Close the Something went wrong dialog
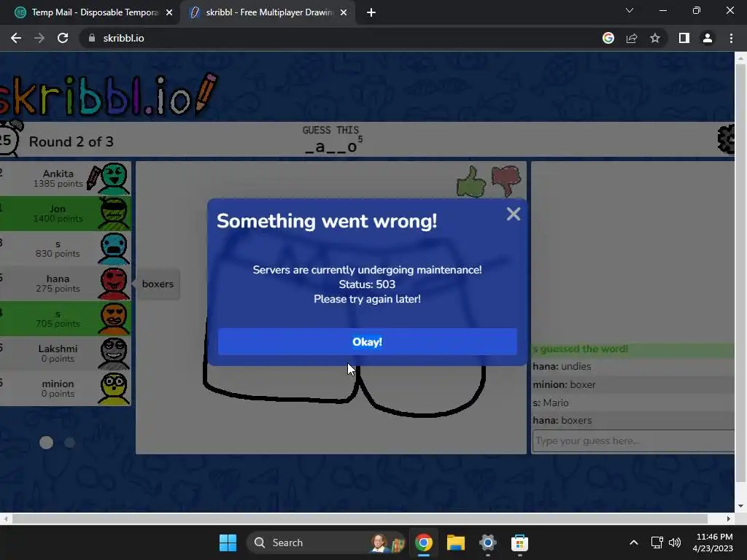The height and width of the screenshot is (560, 747). [x=513, y=214]
